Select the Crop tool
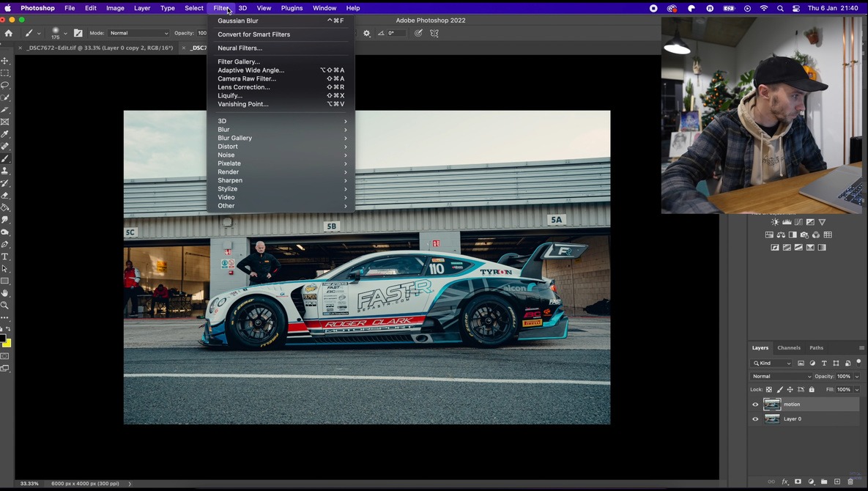Image resolution: width=868 pixels, height=491 pixels. pyautogui.click(x=5, y=110)
